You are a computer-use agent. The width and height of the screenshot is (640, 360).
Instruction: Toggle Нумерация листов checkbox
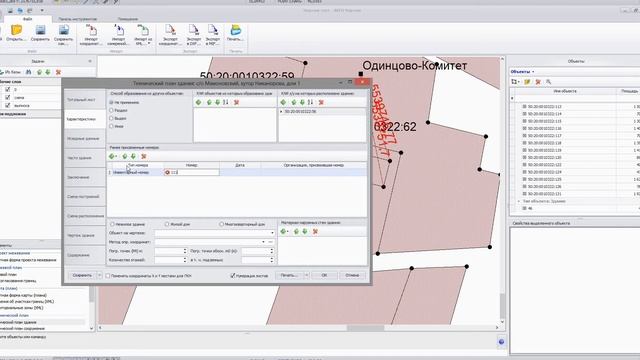tap(233, 276)
